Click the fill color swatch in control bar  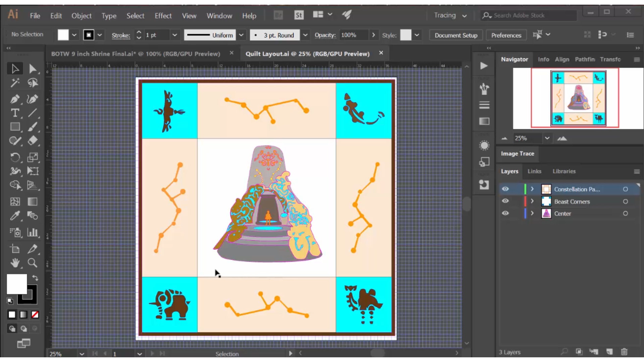click(63, 35)
